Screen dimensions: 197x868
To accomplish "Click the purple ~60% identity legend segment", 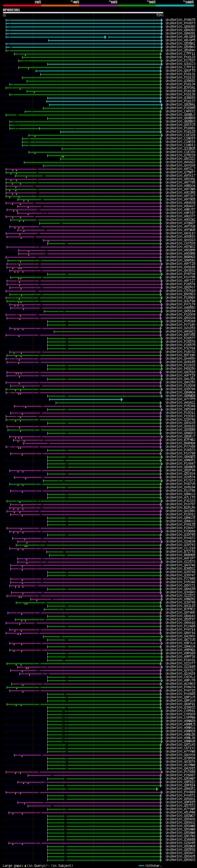I will (x=99, y=6).
